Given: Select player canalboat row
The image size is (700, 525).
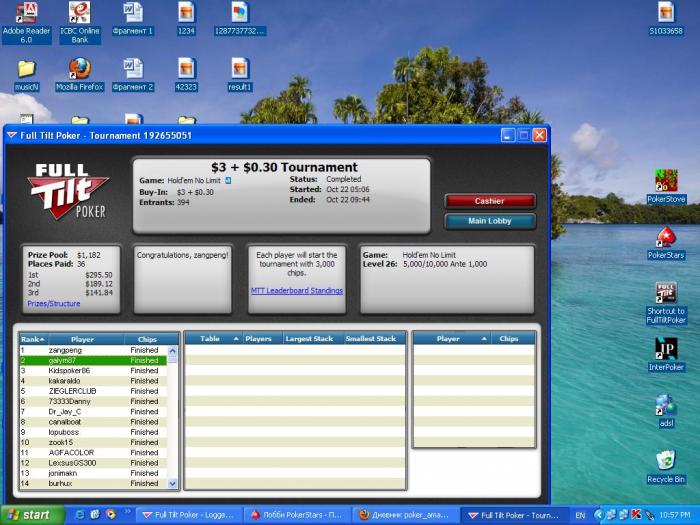Looking at the screenshot, I should tap(93, 422).
